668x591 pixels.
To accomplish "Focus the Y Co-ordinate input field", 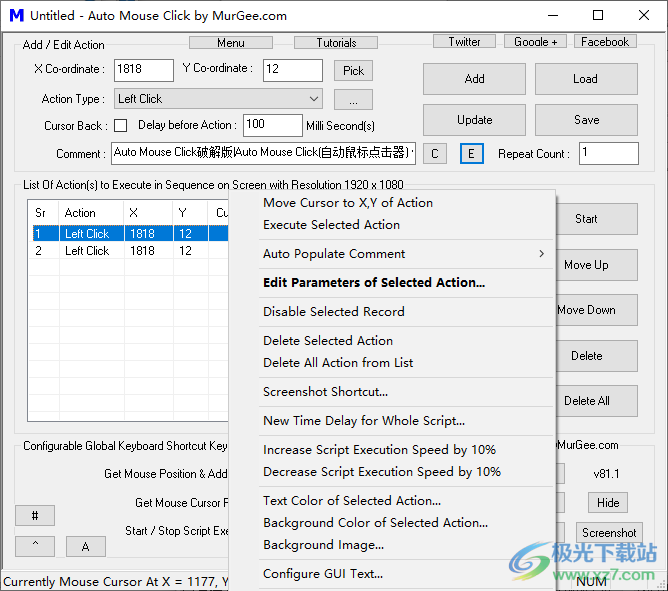I will pos(293,70).
